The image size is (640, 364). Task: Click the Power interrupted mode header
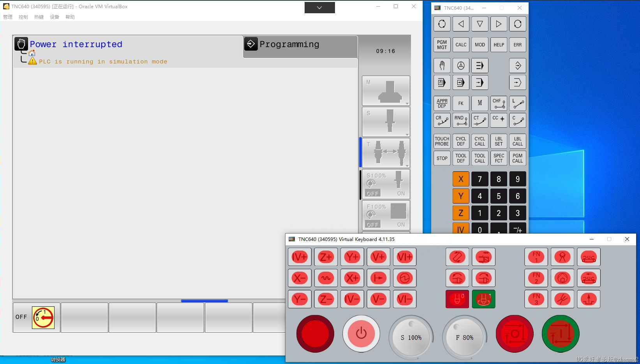(76, 44)
